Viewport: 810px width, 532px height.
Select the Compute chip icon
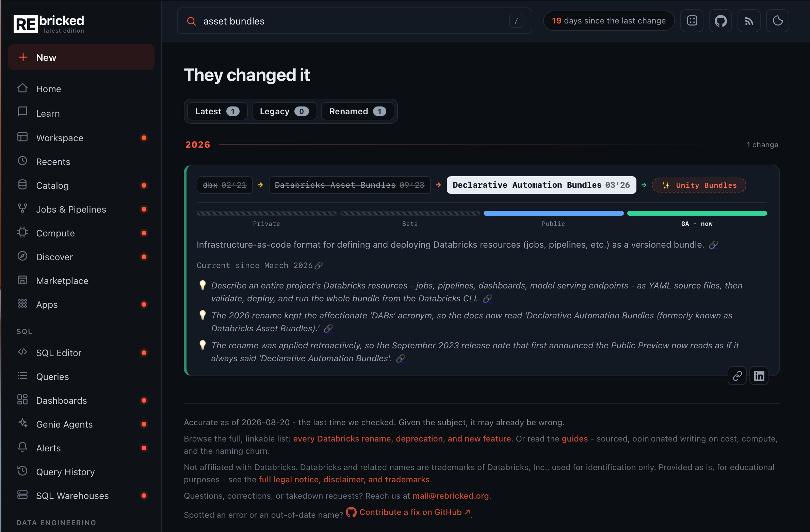(x=22, y=232)
